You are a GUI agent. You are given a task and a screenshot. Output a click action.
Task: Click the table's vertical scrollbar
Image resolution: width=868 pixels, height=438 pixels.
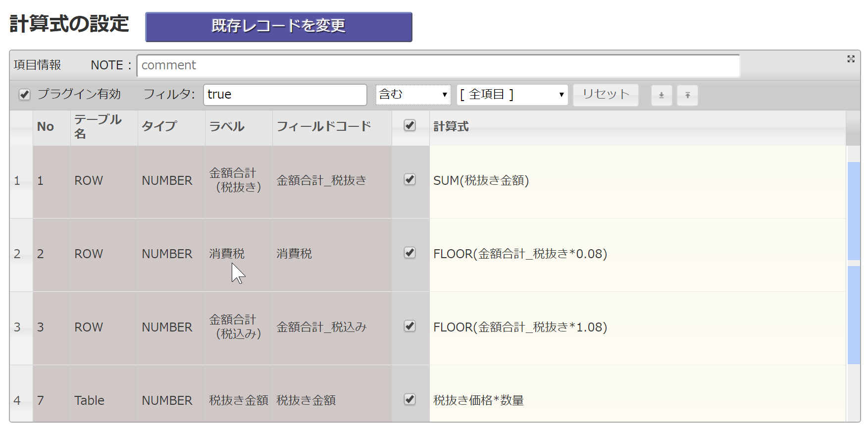[x=854, y=263]
